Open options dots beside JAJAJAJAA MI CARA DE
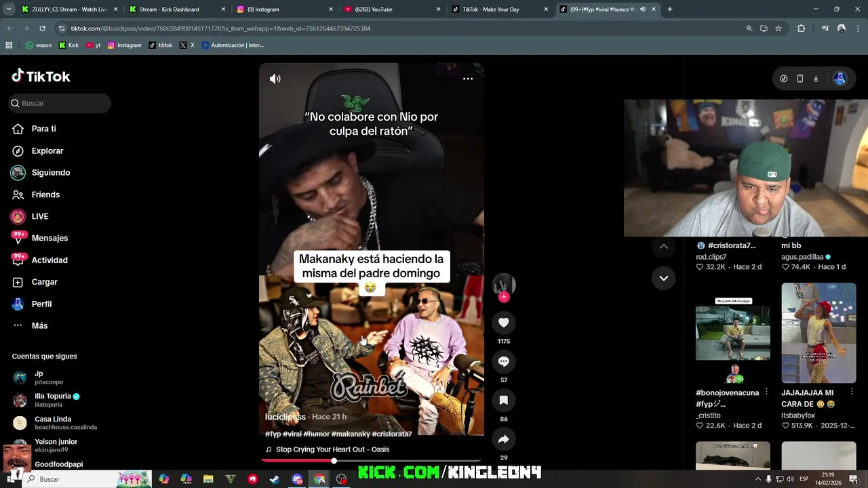Viewport: 868px width, 488px height. 852,392
